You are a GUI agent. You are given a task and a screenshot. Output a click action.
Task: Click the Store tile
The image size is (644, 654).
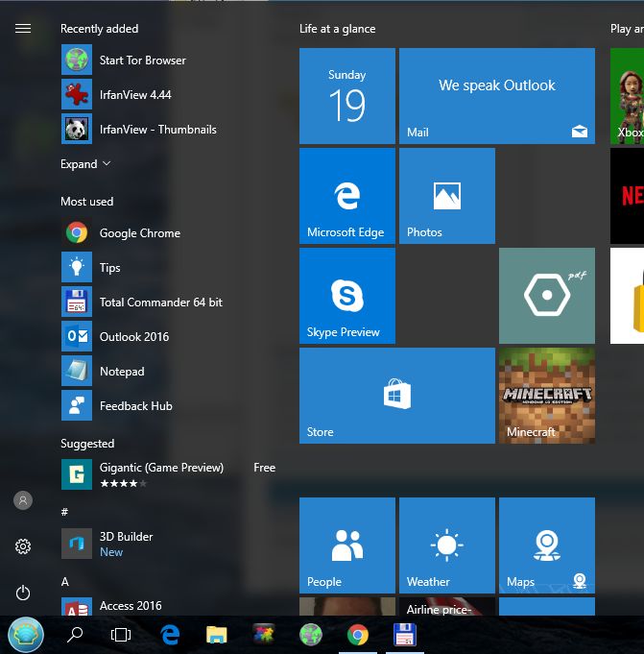pos(396,396)
